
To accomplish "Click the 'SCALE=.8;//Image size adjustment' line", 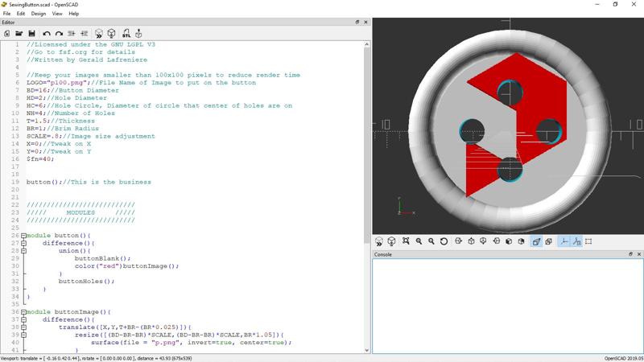I will point(91,136).
